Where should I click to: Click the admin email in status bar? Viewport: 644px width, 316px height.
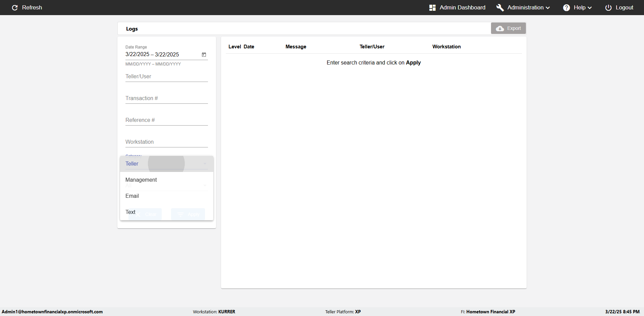[52, 312]
